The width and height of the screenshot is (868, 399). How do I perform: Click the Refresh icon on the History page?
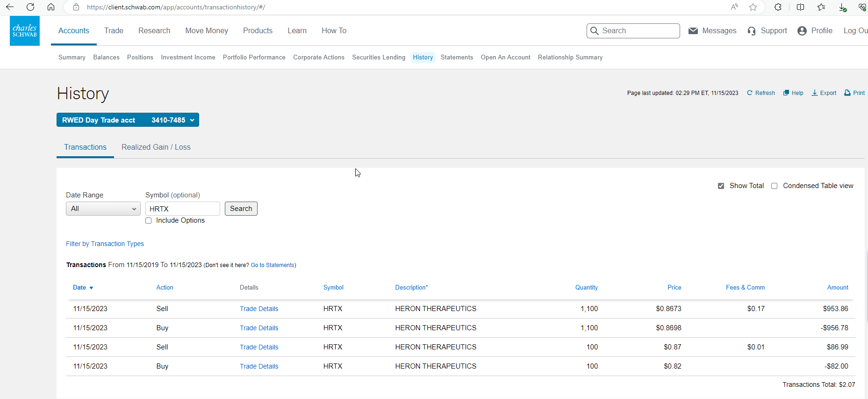(x=750, y=93)
